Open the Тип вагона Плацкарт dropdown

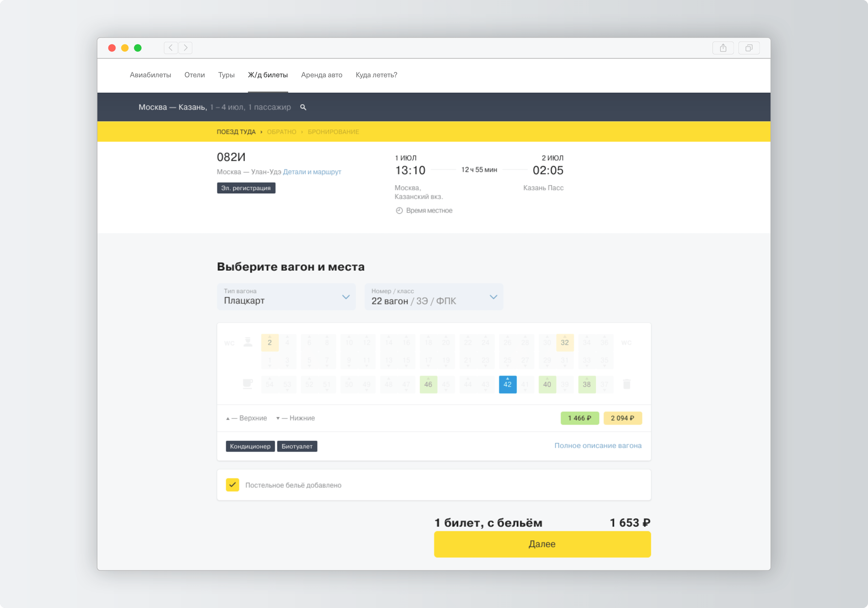point(286,297)
